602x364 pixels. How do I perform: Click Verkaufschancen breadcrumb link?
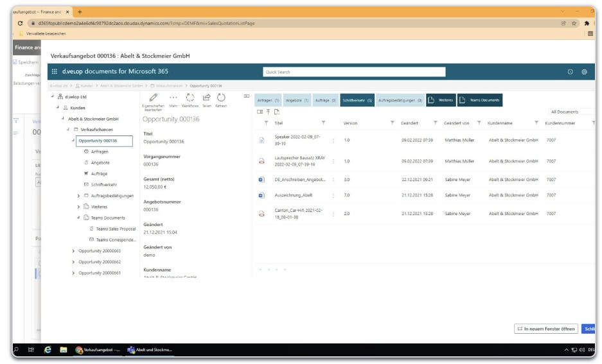point(169,86)
